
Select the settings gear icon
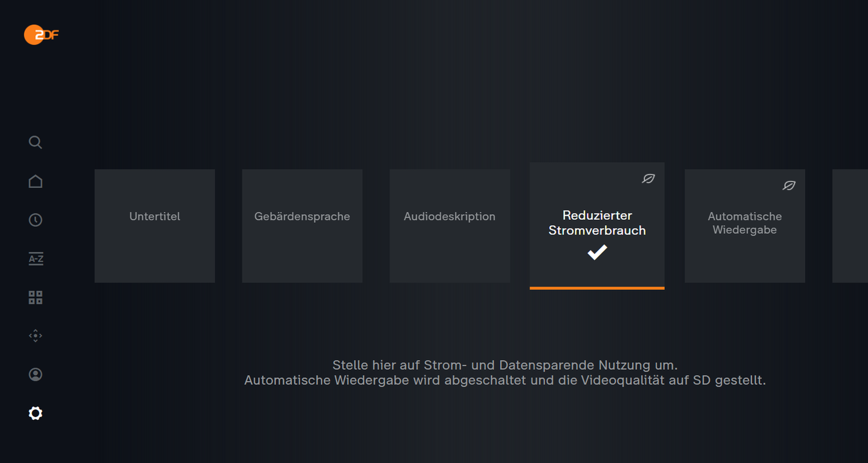tap(35, 413)
